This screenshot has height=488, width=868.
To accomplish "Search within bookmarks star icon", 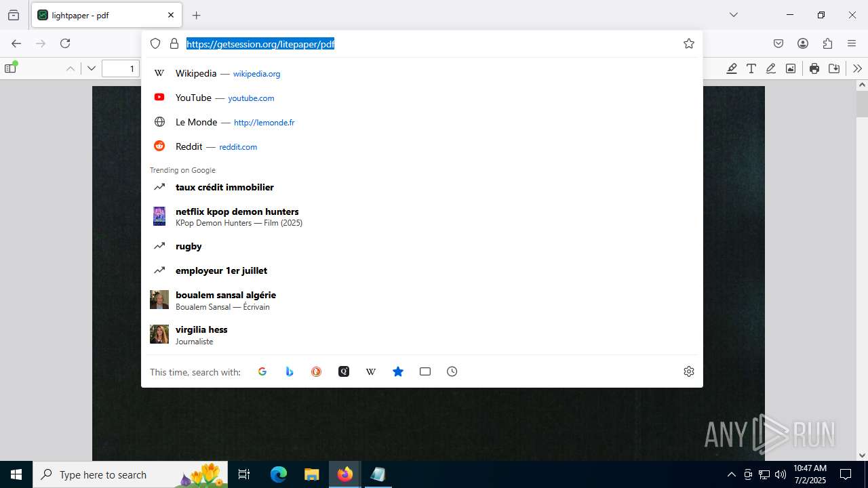I will tap(398, 371).
